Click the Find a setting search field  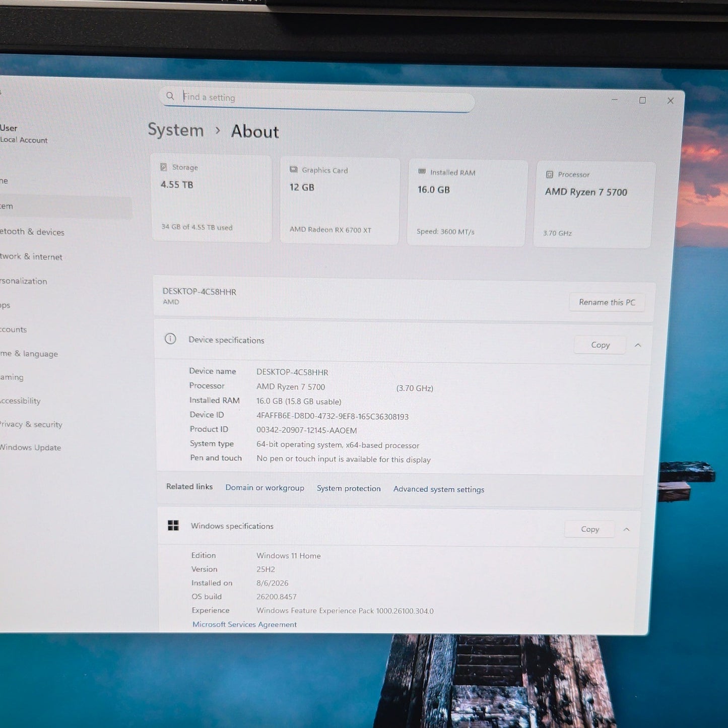coord(317,99)
